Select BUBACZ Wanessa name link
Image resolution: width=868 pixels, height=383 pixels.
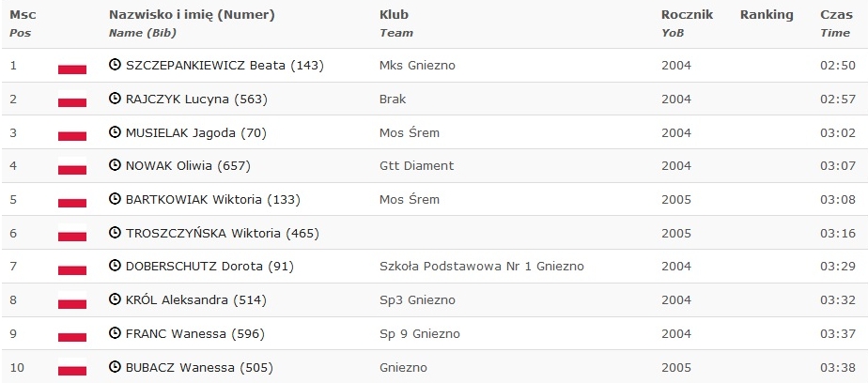(200, 367)
